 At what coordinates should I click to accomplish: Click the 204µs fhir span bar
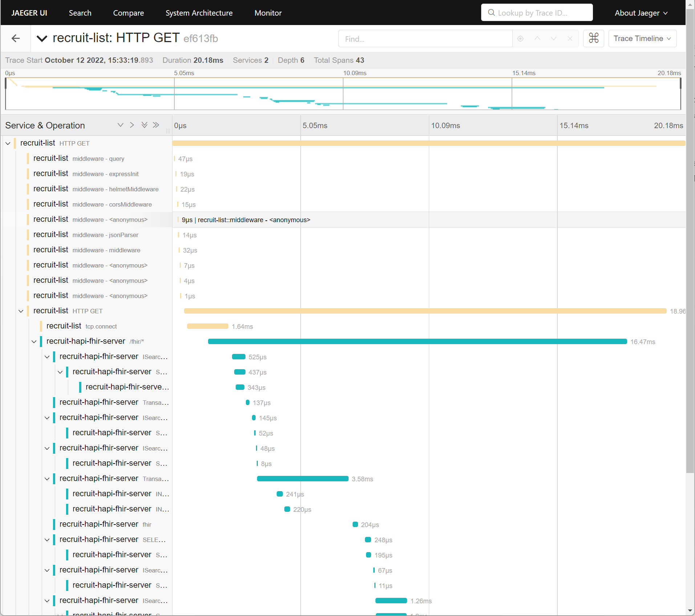point(355,525)
